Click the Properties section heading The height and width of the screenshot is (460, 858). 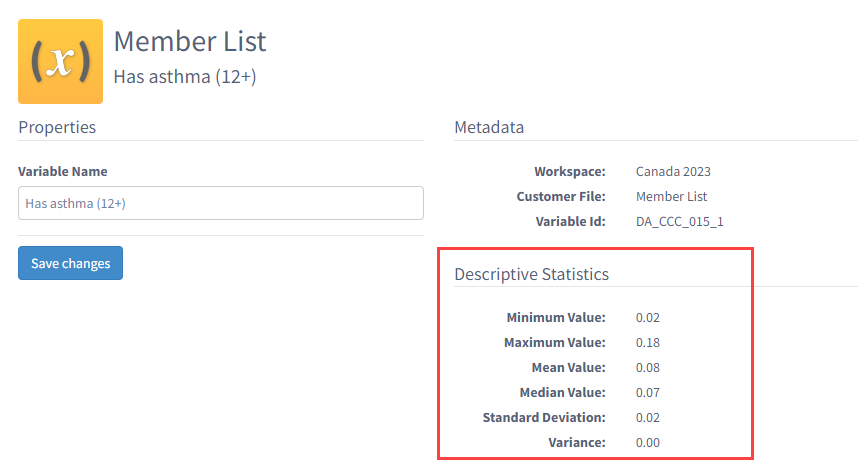click(57, 127)
